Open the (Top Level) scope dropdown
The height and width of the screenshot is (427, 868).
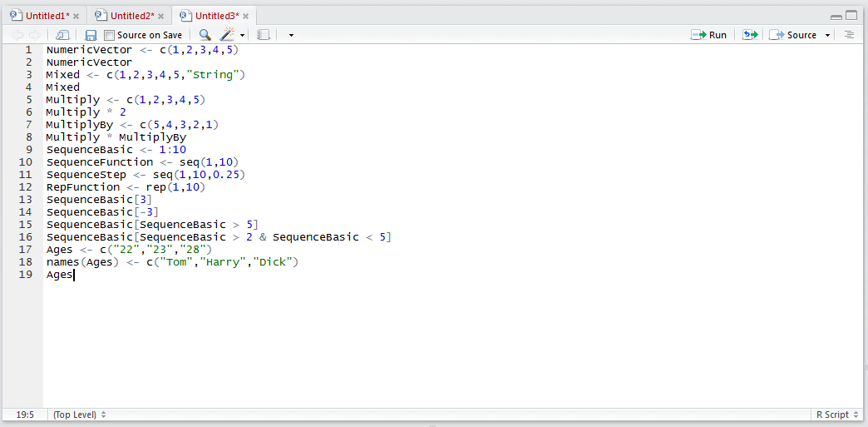(x=79, y=415)
